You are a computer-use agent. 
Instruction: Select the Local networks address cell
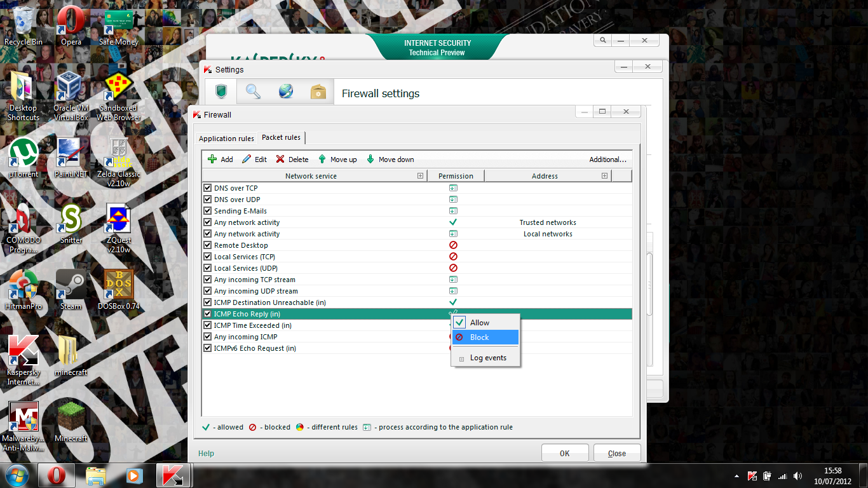548,234
